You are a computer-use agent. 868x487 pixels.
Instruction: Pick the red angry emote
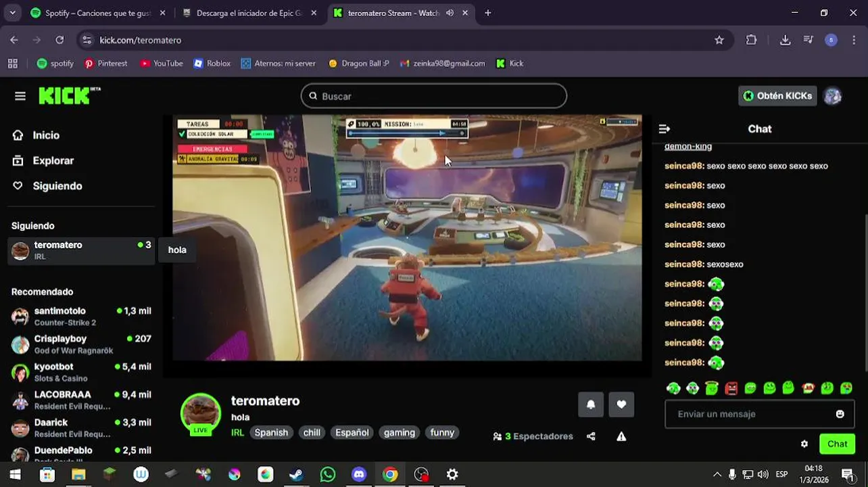(731, 388)
